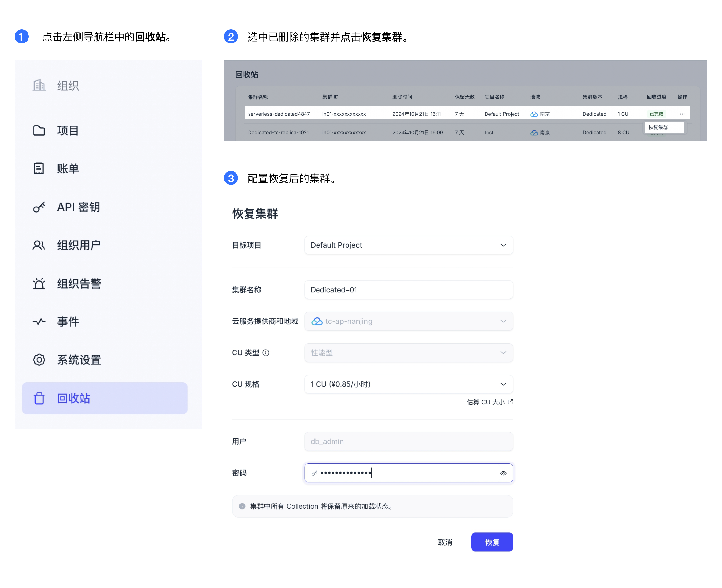Click the 集群名称 input field

[x=408, y=290]
